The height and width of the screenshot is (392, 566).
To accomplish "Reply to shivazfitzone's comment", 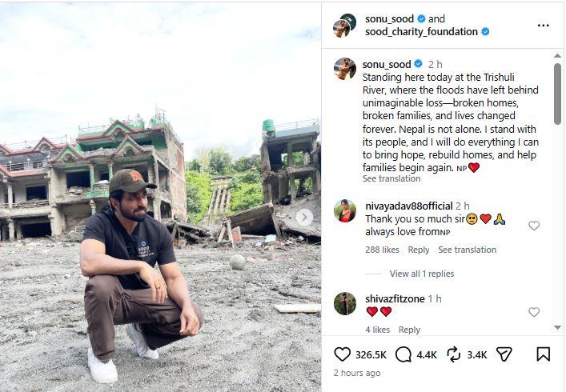I will click(409, 330).
